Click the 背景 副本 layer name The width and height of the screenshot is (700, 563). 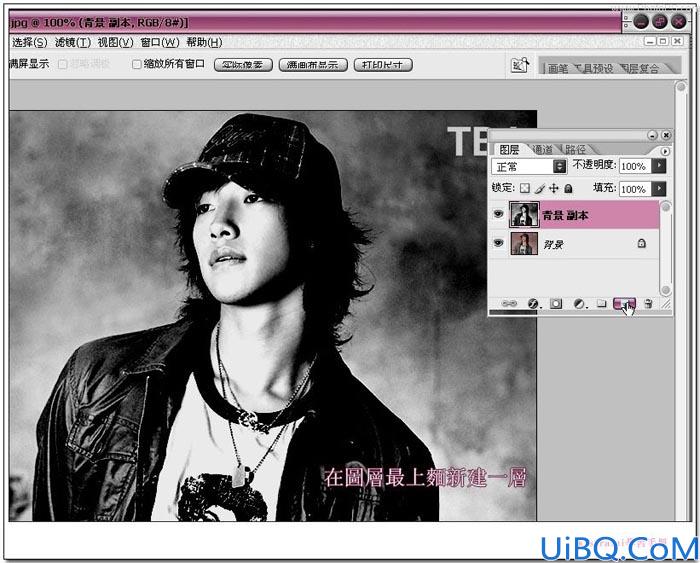click(565, 216)
